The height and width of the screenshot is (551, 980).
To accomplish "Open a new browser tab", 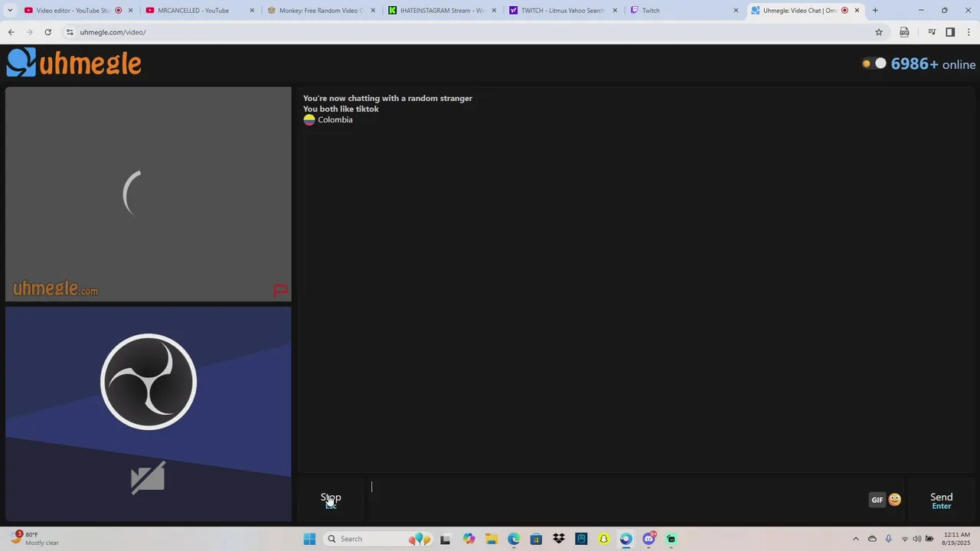I will 875,11.
